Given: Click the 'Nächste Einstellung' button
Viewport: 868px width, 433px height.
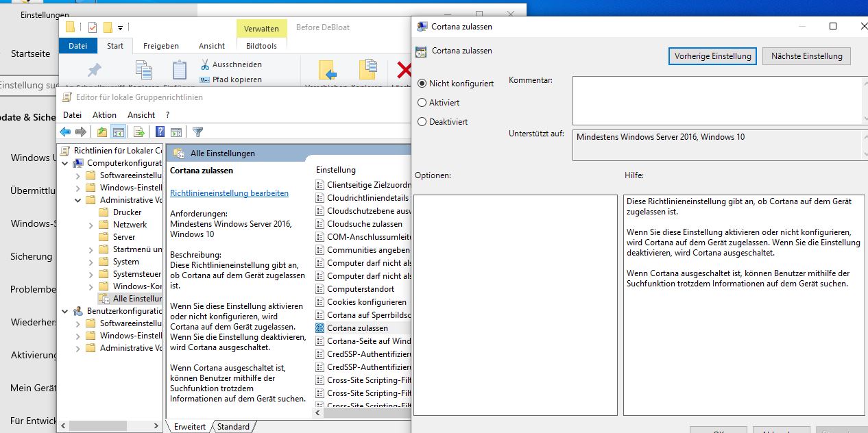Looking at the screenshot, I should coord(806,56).
